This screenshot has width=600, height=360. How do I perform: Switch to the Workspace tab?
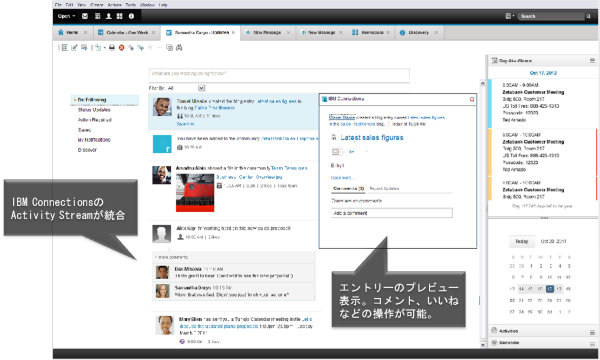point(372,33)
